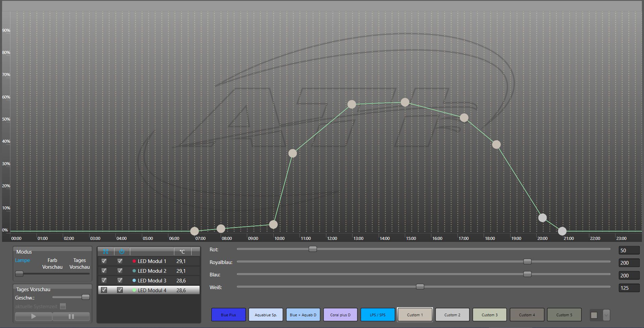
Task: Uncheck the connection checkbox for LED Modul 2
Action: [x=104, y=271]
